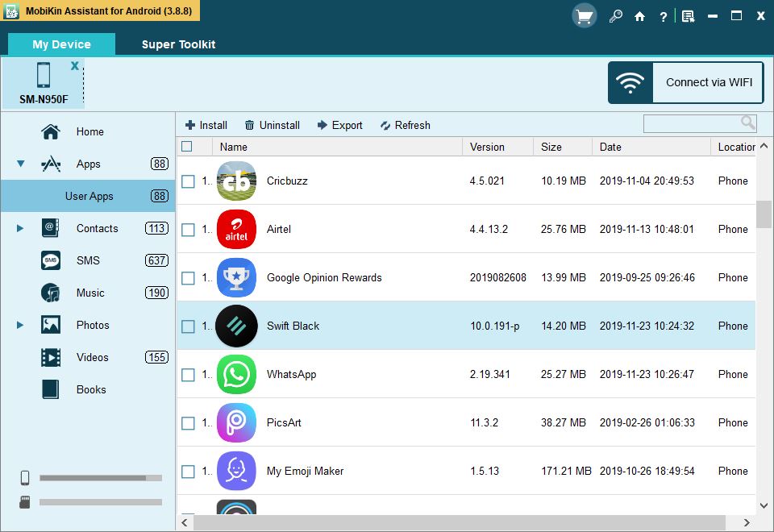
Task: Check the Cricbuzz row checkbox
Action: point(188,181)
